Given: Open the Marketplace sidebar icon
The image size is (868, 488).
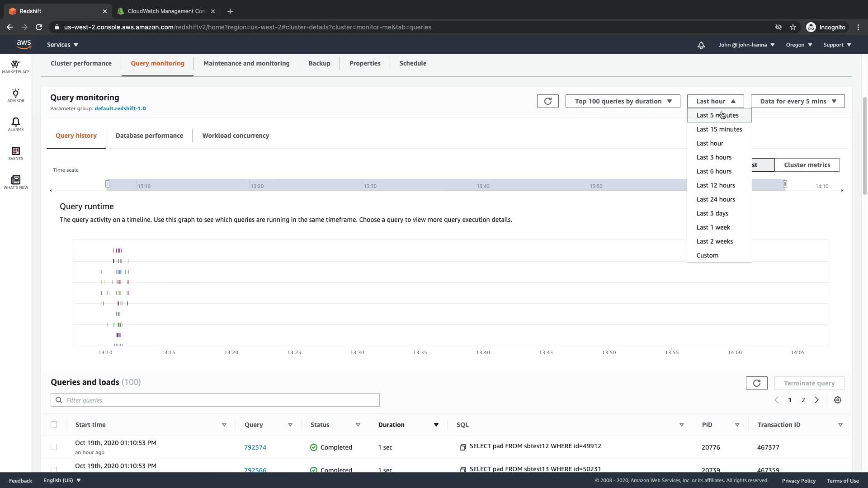Looking at the screenshot, I should tap(15, 66).
